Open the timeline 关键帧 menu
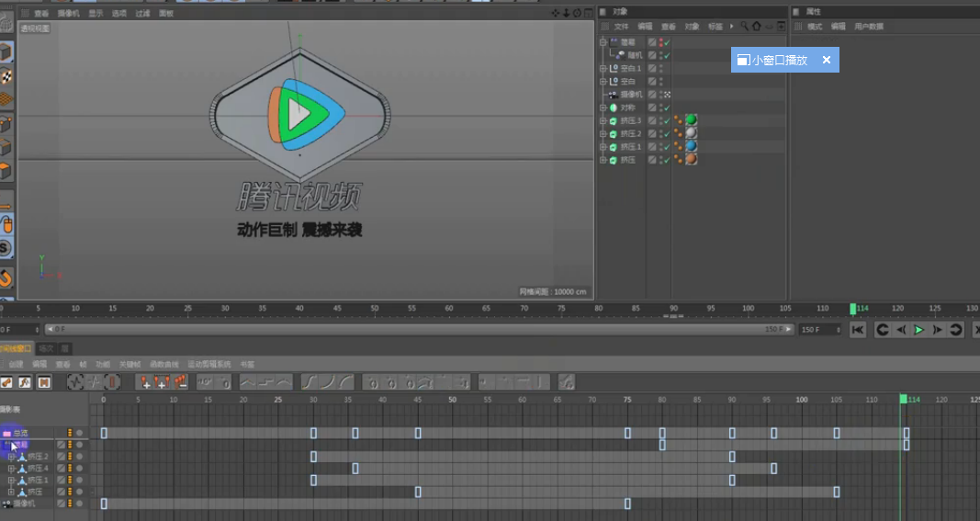The height and width of the screenshot is (521, 980). coord(130,364)
